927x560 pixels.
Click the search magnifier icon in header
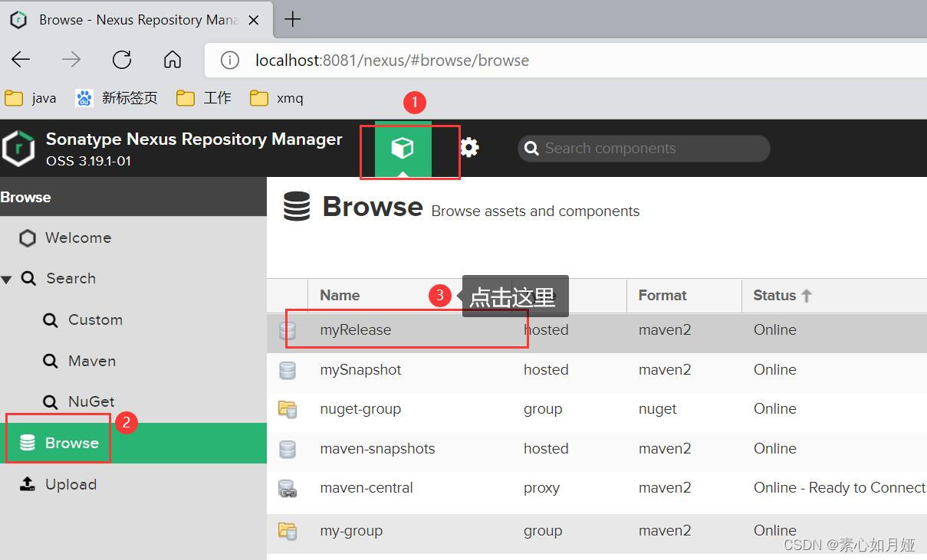(531, 149)
